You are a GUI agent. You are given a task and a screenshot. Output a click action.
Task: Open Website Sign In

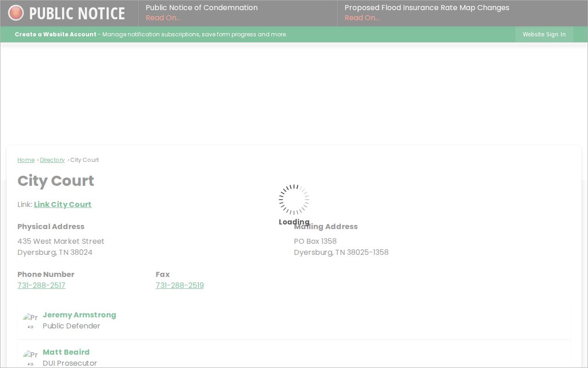click(x=544, y=34)
